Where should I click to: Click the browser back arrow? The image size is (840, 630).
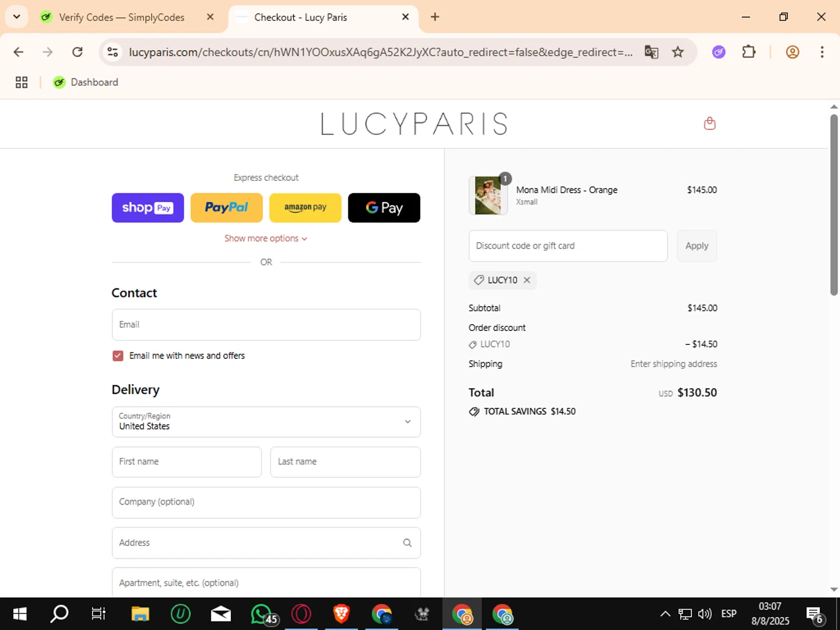click(18, 52)
